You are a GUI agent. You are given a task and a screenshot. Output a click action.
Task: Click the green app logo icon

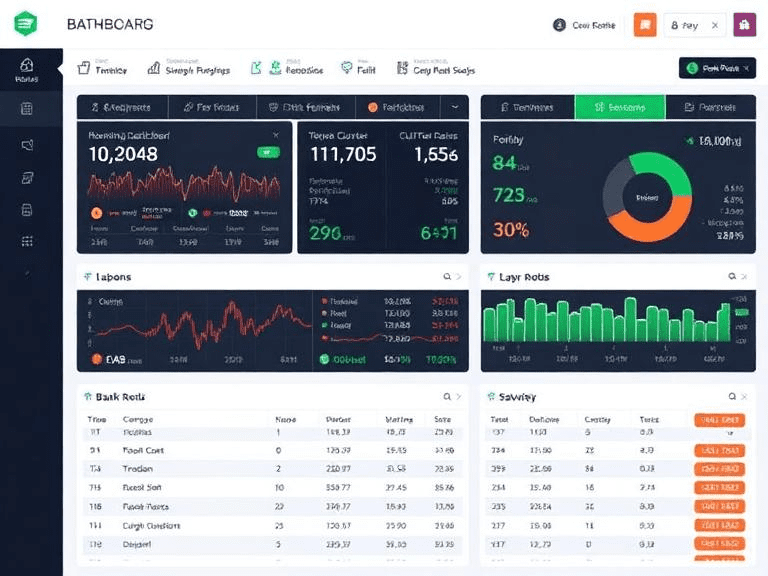pyautogui.click(x=26, y=23)
